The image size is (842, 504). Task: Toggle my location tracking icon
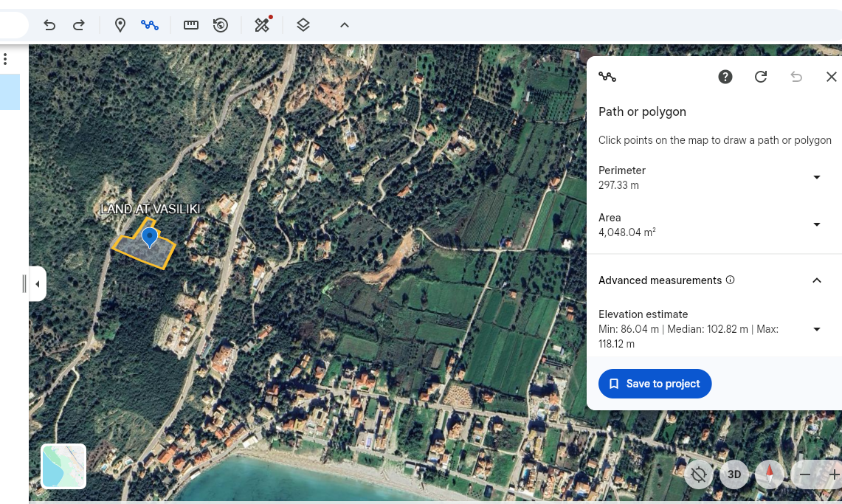click(699, 474)
